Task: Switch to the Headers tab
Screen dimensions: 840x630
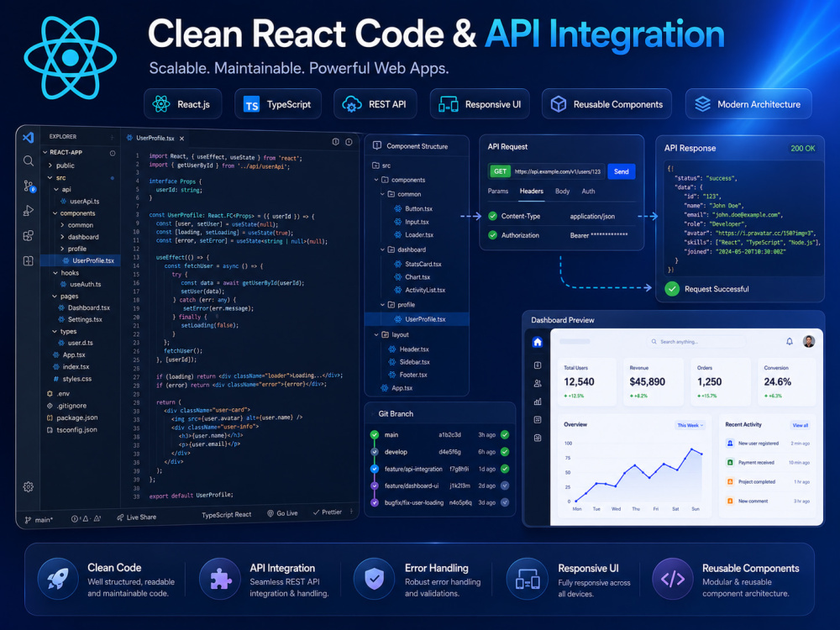Action: [x=532, y=192]
